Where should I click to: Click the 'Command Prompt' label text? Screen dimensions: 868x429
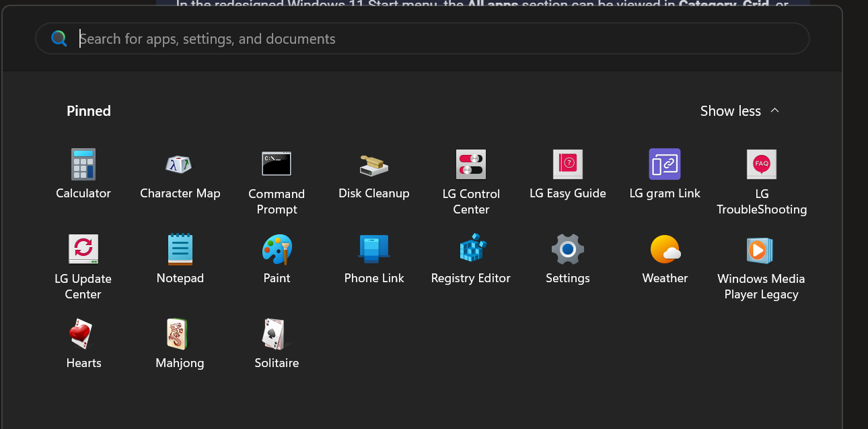click(277, 201)
